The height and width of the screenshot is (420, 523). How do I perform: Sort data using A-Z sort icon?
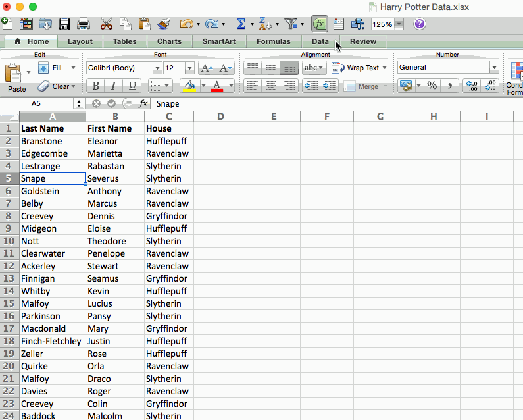click(266, 24)
